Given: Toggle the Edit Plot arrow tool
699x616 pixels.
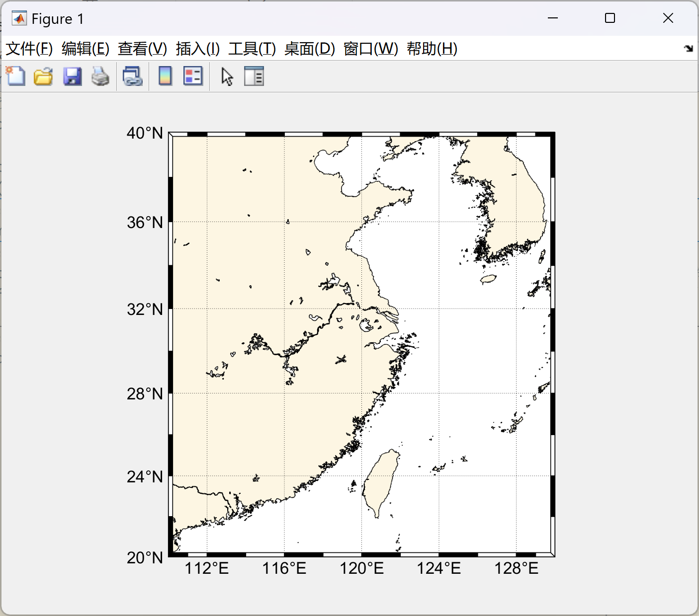Looking at the screenshot, I should 227,77.
